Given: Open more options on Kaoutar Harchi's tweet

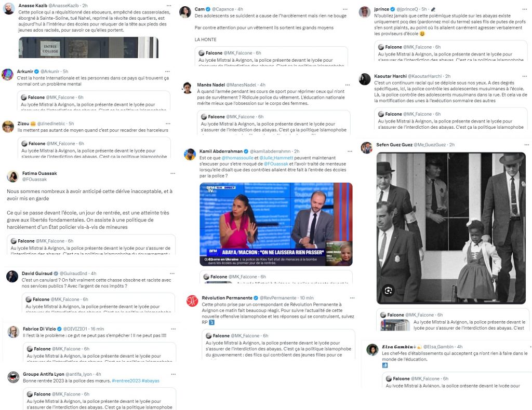Looking at the screenshot, I should 525,76.
